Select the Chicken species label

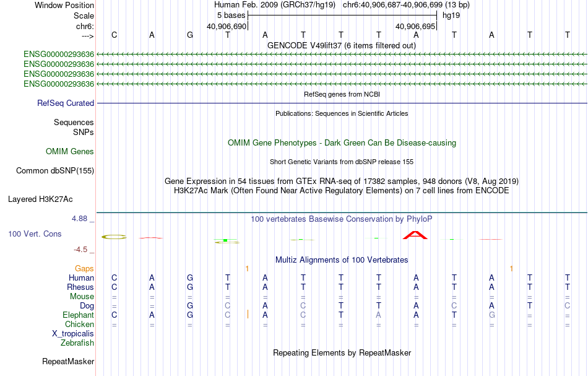point(79,324)
